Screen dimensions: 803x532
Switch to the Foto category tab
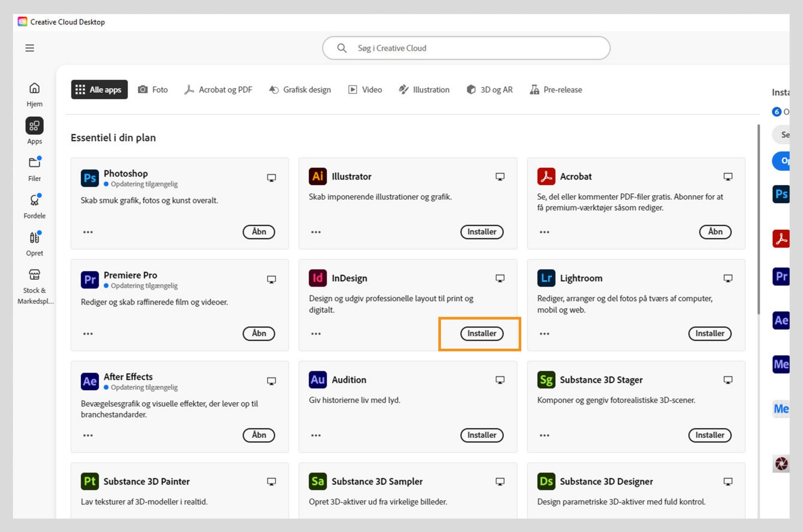(x=153, y=90)
